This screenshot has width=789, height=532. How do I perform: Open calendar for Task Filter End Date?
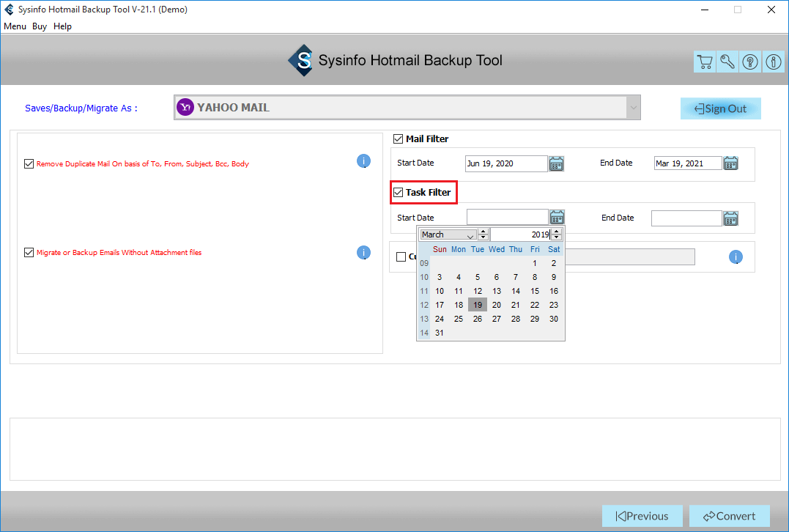(x=730, y=218)
